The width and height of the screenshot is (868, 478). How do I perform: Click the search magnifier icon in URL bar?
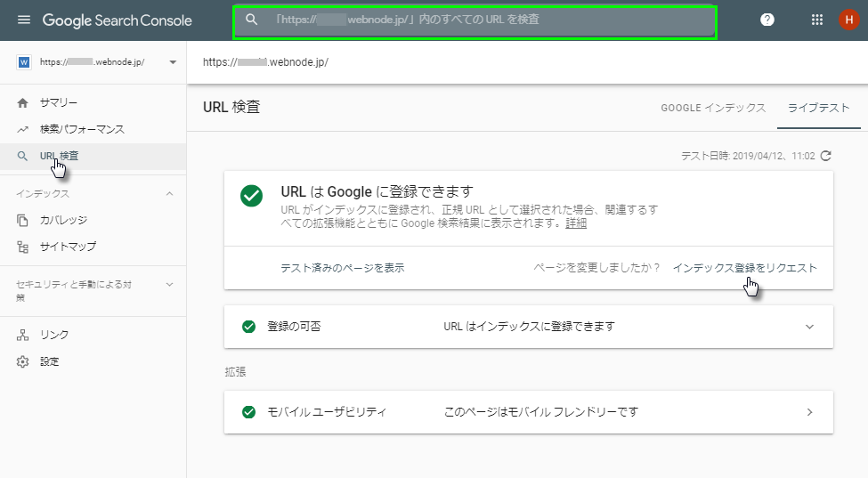[251, 20]
